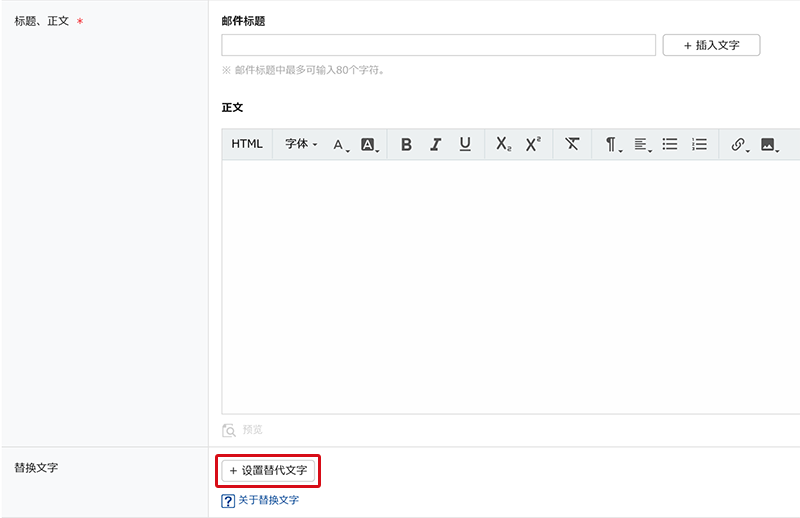This screenshot has width=800, height=518.
Task: Toggle underline formatting
Action: pyautogui.click(x=465, y=144)
